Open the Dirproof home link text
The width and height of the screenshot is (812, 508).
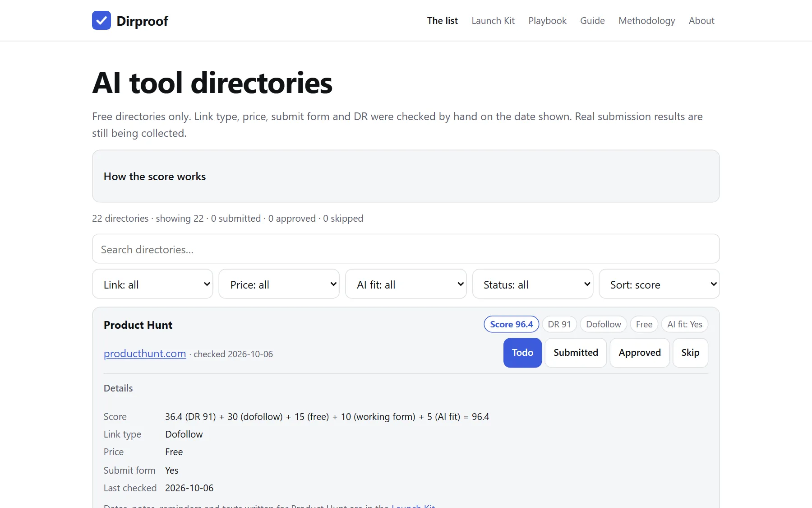coord(142,21)
